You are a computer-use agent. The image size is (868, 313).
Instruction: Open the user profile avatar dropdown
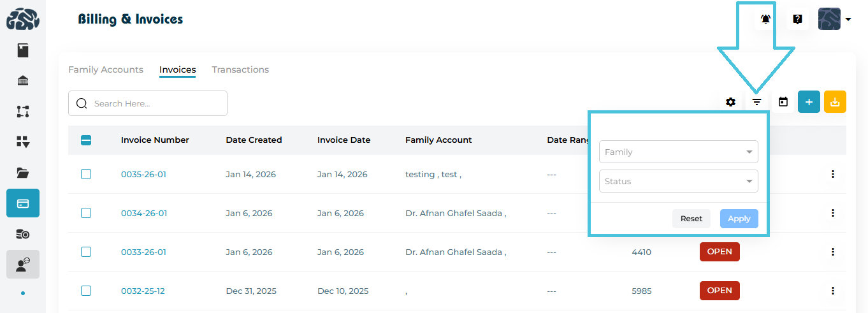pyautogui.click(x=835, y=19)
